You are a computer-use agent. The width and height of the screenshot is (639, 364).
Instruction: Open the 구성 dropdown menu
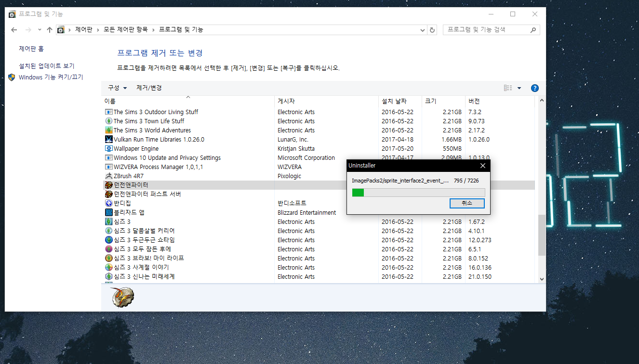(x=117, y=88)
